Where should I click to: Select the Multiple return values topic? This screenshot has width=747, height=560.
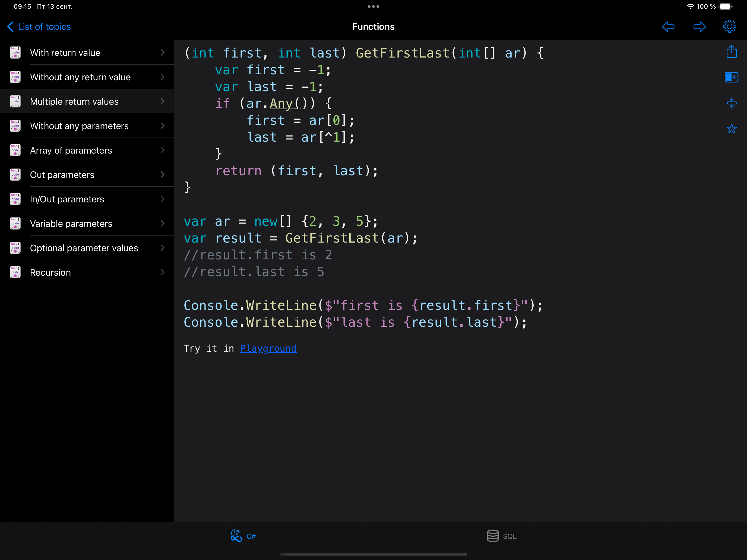point(87,101)
